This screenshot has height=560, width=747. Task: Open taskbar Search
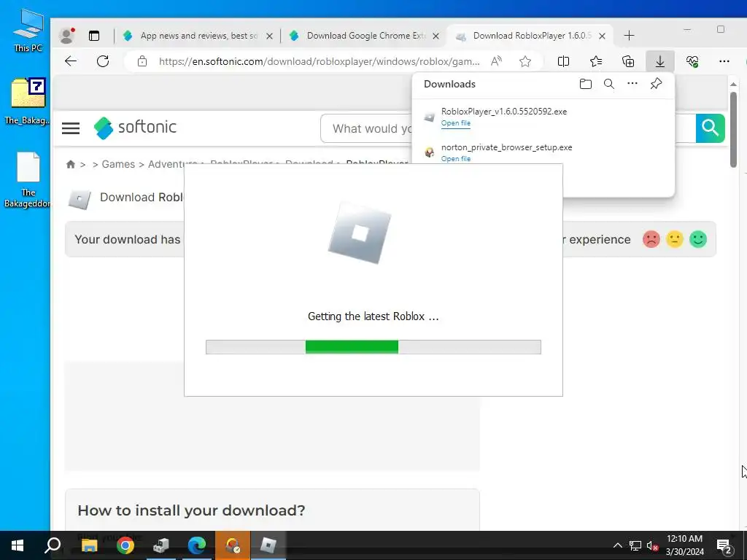point(53,545)
